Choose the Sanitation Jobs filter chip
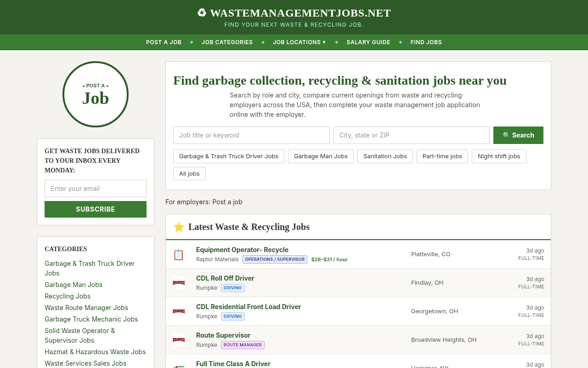The image size is (588, 368). click(385, 156)
